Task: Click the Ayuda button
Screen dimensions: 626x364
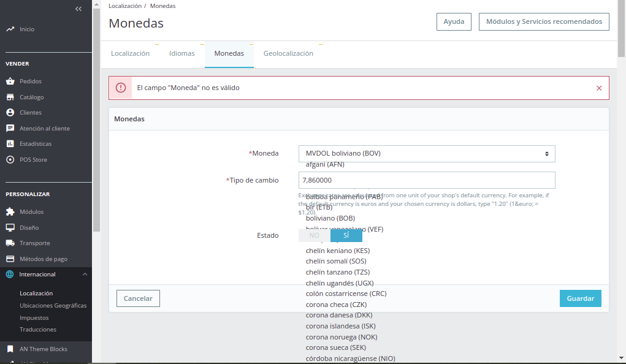Action: click(454, 21)
